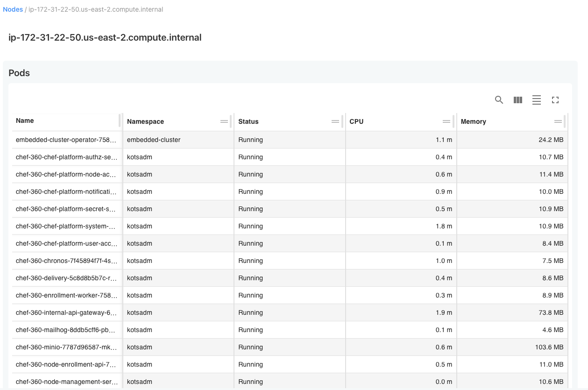Open Memory column menu icon
Viewport: 588px width, 390px height.
(x=558, y=121)
